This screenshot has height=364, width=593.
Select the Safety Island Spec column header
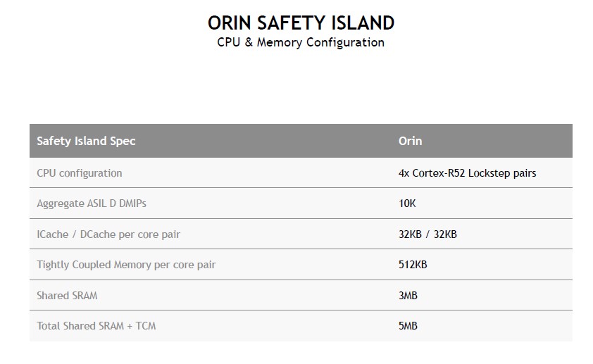86,141
